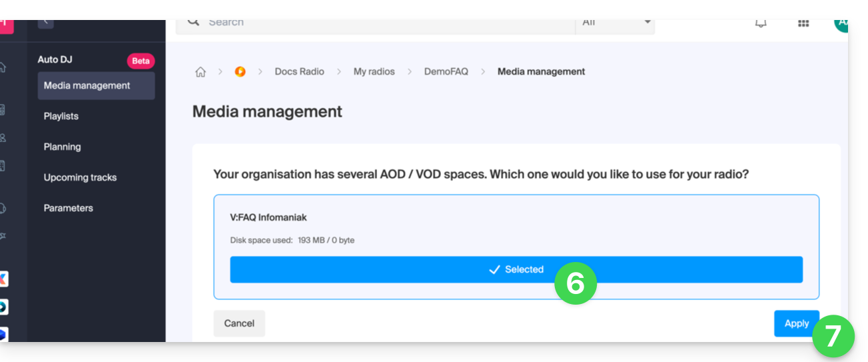Click the support headset icon in left rail
Screen dimensions: 868x362
[3, 208]
